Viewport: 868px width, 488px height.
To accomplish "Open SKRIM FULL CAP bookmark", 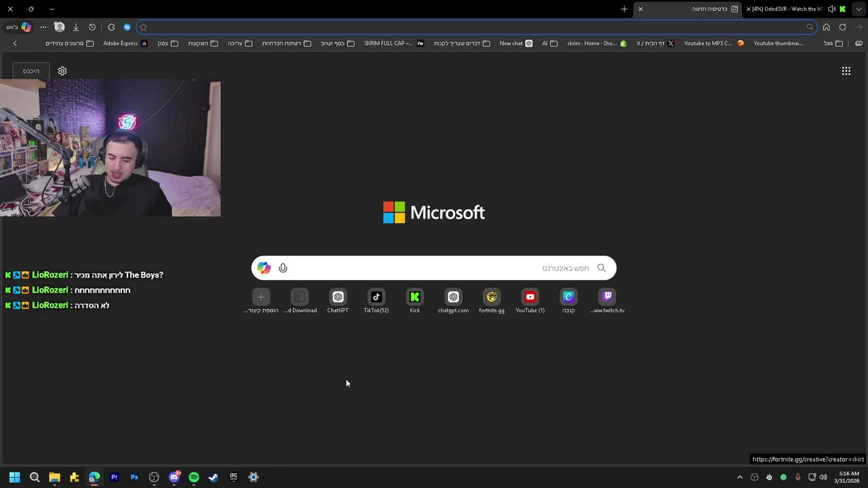I will pyautogui.click(x=394, y=43).
